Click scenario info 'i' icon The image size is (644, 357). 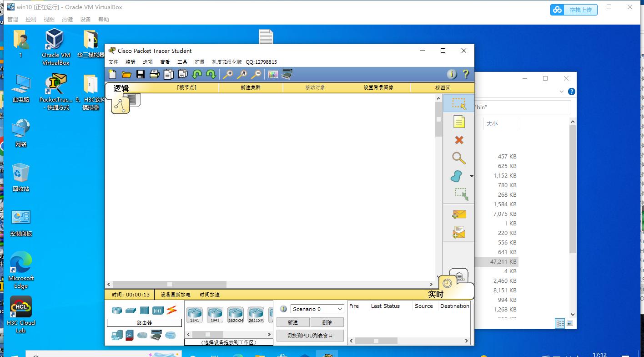point(283,309)
